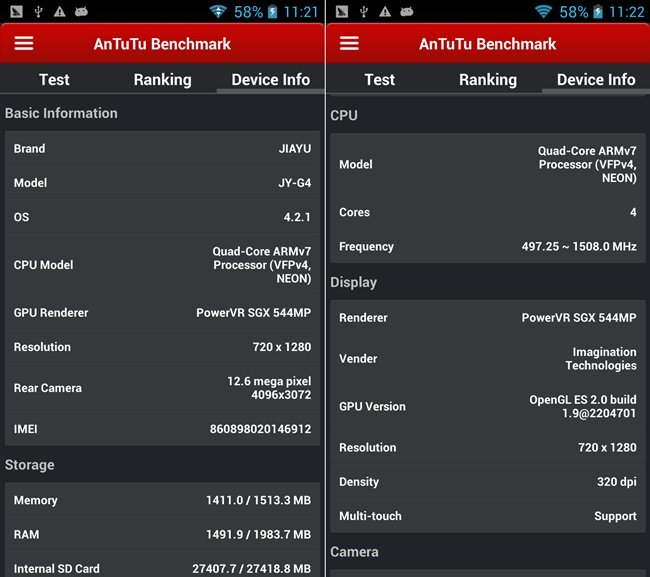The image size is (650, 577).
Task: Tap the JY-G4 model value
Action: coord(295,183)
